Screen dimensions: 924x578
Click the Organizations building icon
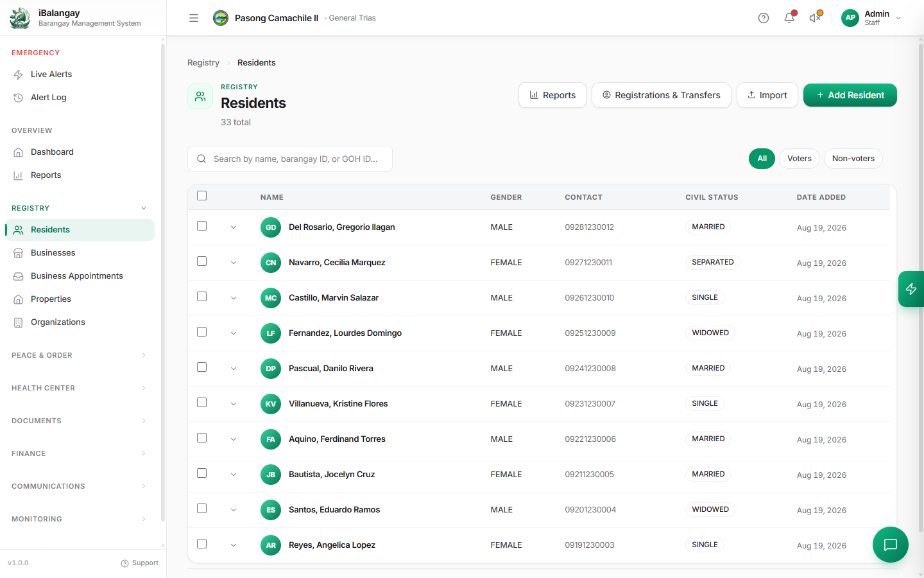19,322
